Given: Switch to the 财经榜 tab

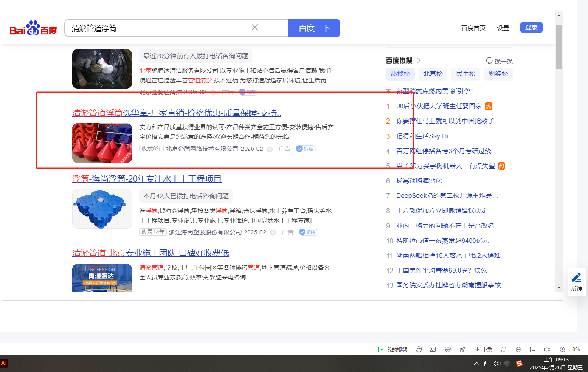Looking at the screenshot, I should (498, 74).
